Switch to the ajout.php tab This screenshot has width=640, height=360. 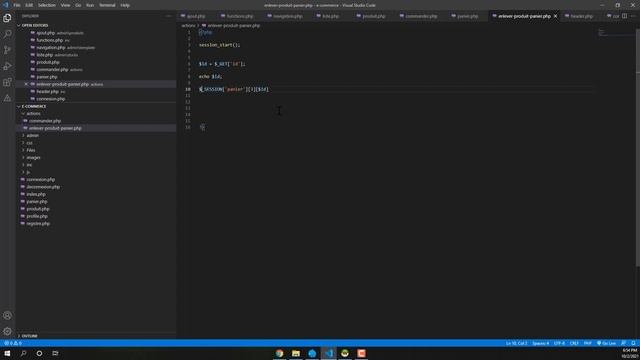(196, 16)
